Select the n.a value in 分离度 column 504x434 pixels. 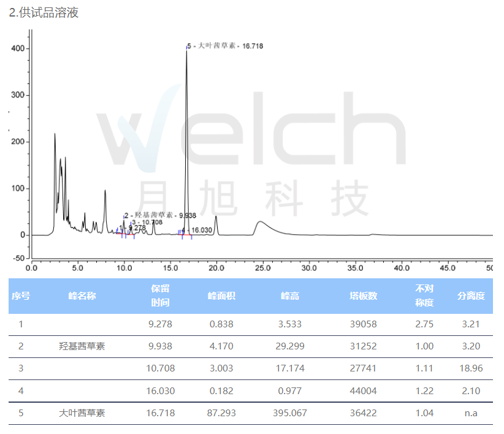click(x=470, y=413)
